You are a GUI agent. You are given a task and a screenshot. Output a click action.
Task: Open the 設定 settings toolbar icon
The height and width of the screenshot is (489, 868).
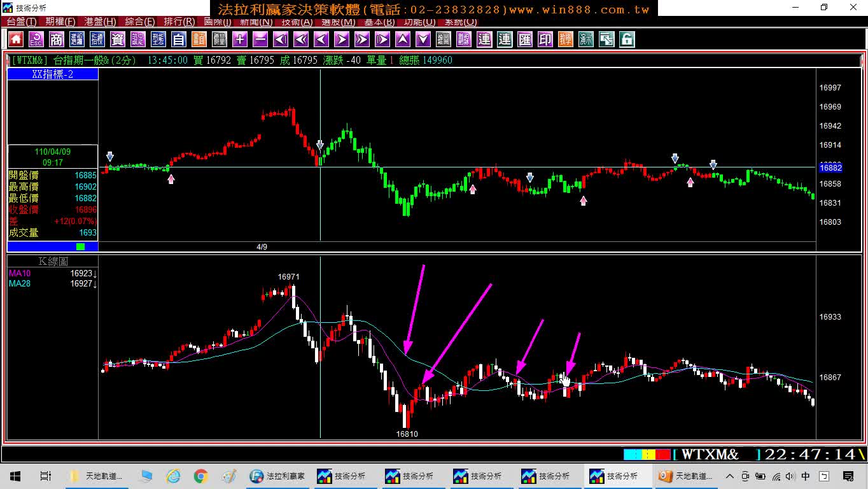pos(138,39)
